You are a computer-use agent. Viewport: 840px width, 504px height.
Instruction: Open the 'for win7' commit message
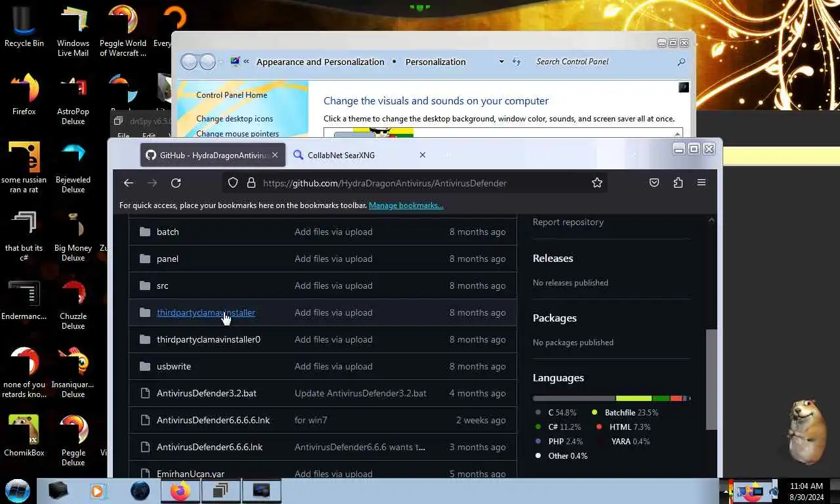tap(311, 420)
